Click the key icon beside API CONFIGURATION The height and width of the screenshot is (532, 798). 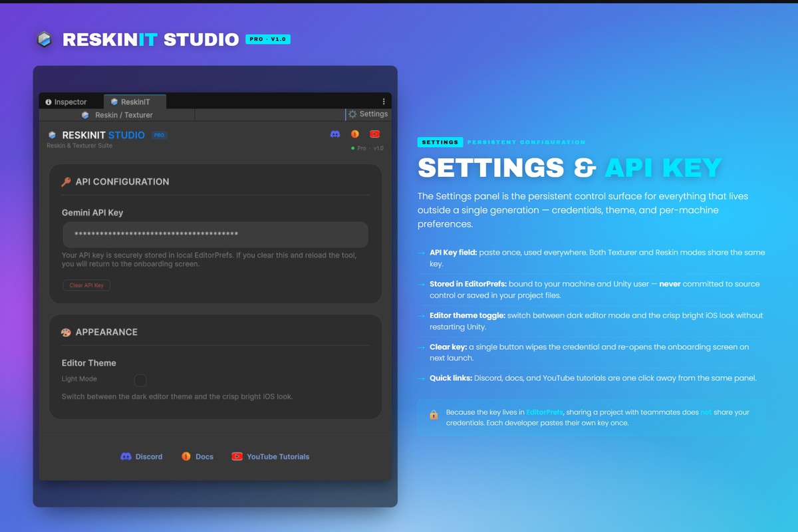tap(66, 182)
